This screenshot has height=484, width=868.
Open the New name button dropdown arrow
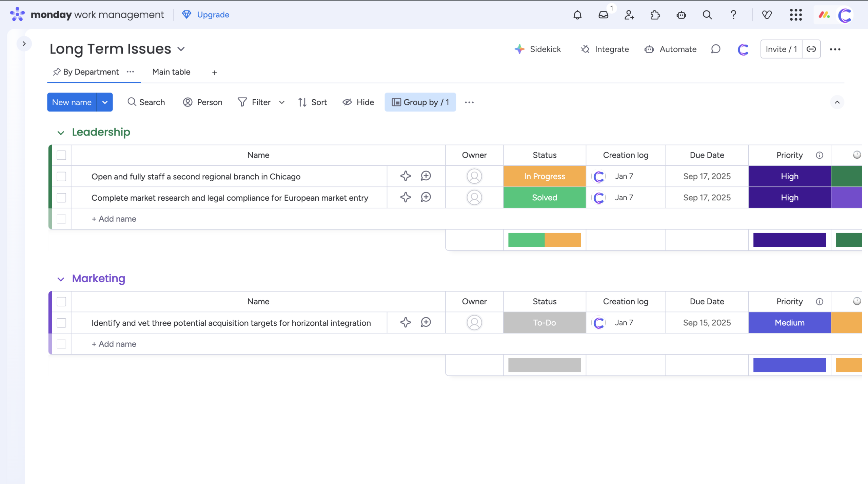105,102
